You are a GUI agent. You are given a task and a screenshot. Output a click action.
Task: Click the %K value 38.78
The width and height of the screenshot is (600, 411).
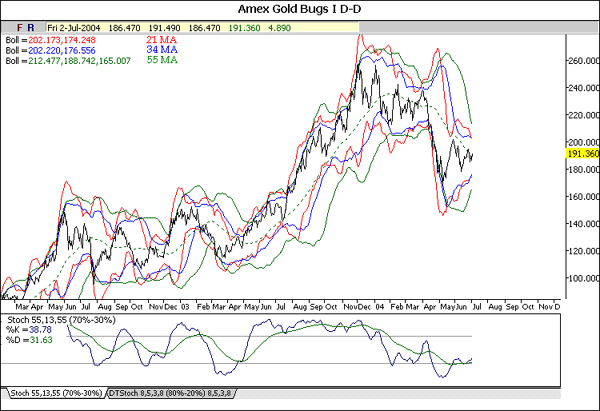(x=40, y=329)
